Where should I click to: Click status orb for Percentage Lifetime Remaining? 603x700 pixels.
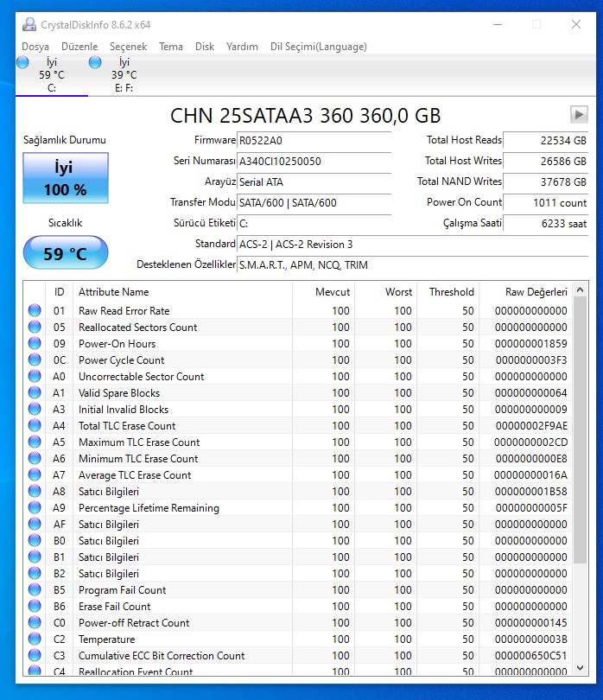pos(35,508)
